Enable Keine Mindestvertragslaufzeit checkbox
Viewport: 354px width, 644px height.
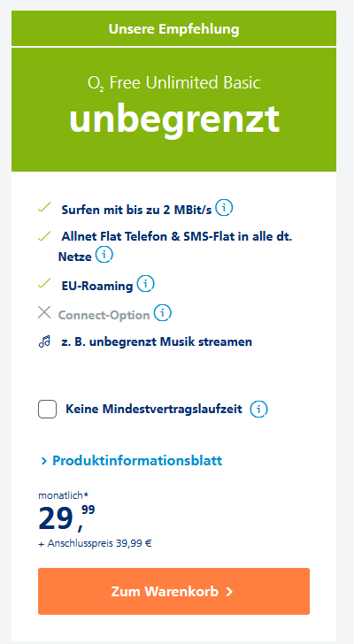click(47, 410)
